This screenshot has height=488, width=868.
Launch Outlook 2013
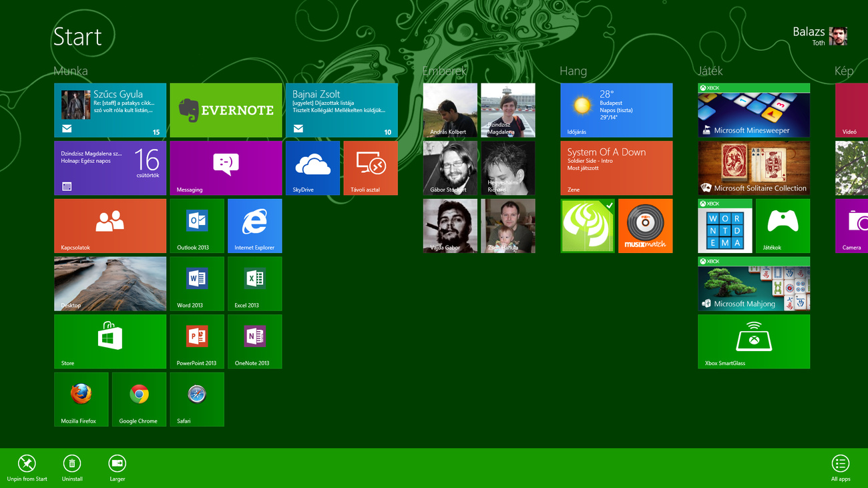click(197, 226)
